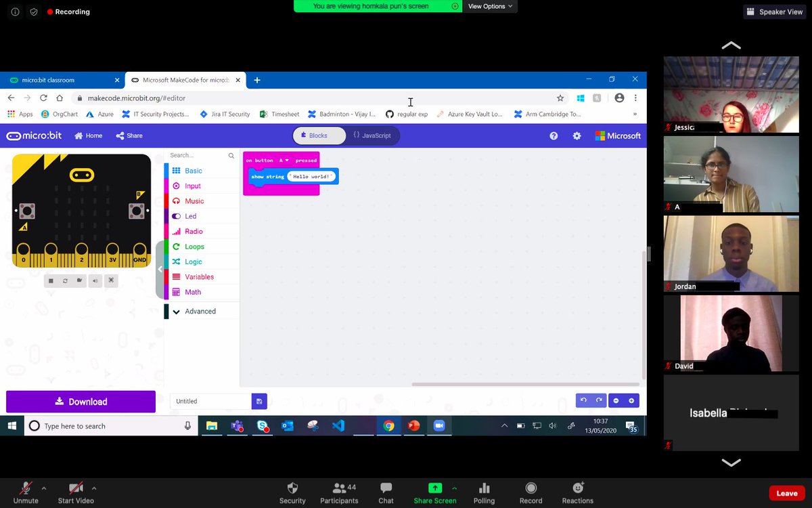Screen dimensions: 812x508
Task: Collapse the simulator side panel
Action: pos(160,269)
